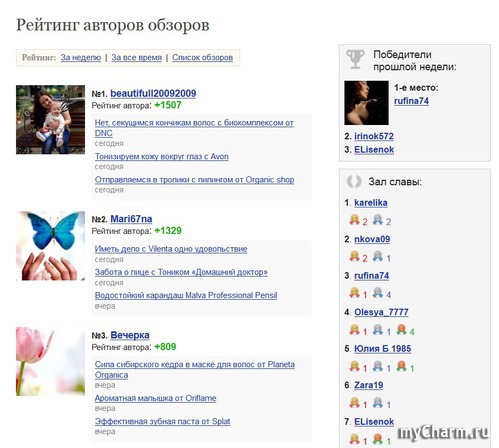Click karelika's gold medal icon

(x=354, y=220)
